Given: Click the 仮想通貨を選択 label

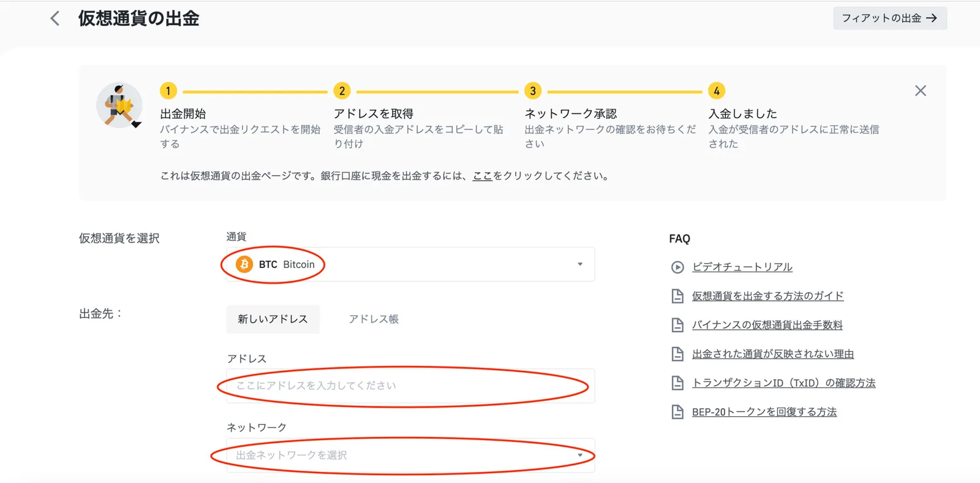Looking at the screenshot, I should pos(119,238).
